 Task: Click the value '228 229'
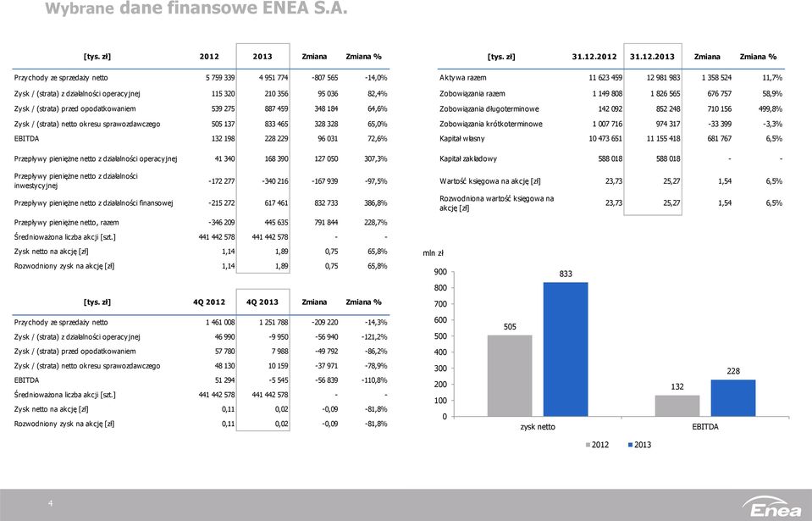[x=277, y=138]
